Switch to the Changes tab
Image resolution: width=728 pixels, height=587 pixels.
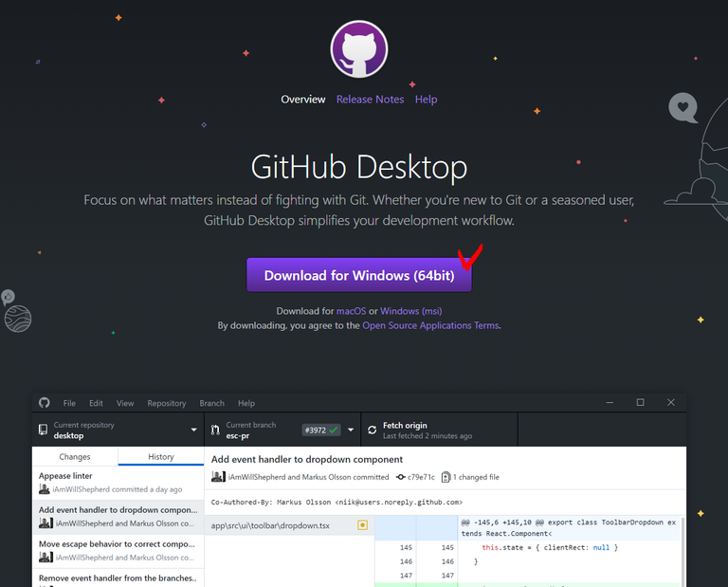coord(75,456)
